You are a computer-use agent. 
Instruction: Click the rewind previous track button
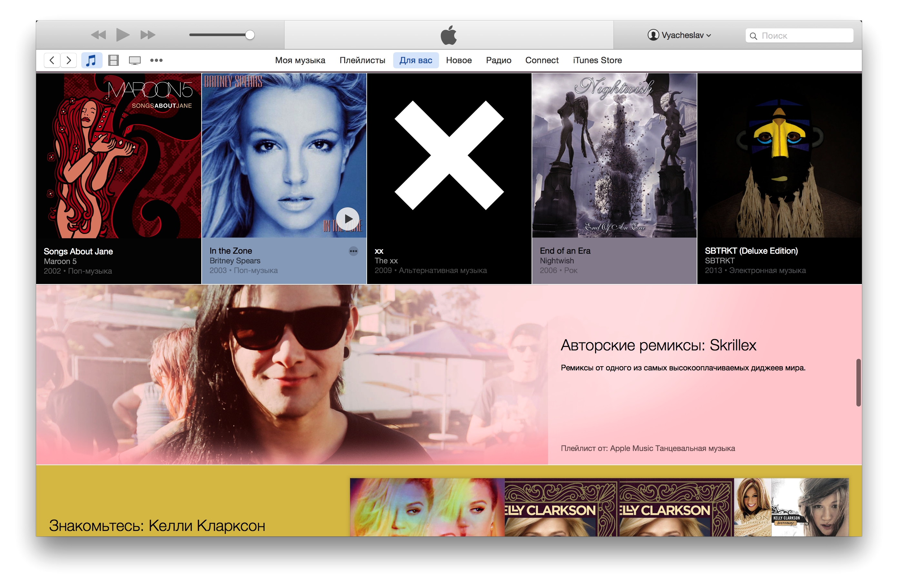98,35
